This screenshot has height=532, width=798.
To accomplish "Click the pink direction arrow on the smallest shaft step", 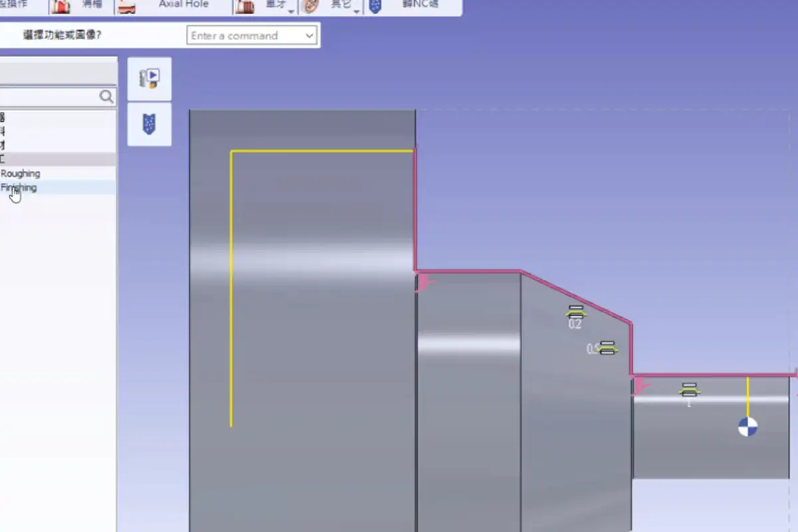I will [x=641, y=385].
